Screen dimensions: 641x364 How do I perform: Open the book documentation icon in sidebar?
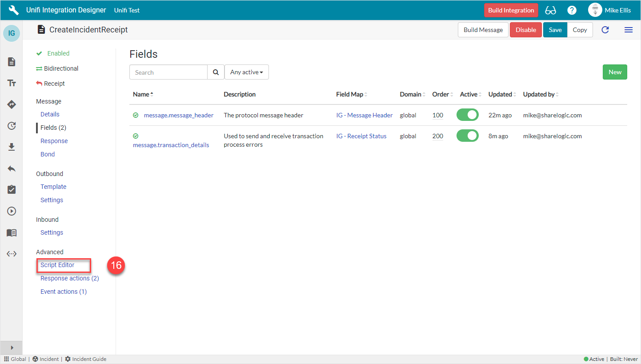11,232
